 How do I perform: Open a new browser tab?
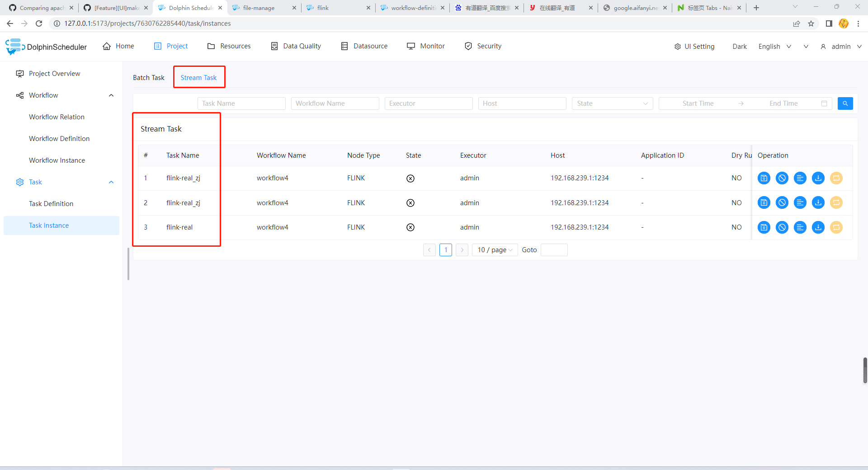coord(756,8)
